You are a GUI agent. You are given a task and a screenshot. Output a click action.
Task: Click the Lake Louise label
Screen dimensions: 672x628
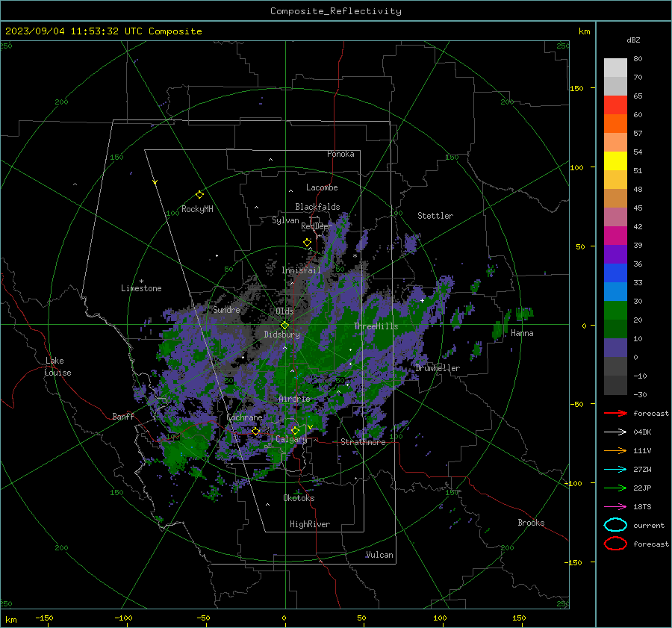pos(57,367)
